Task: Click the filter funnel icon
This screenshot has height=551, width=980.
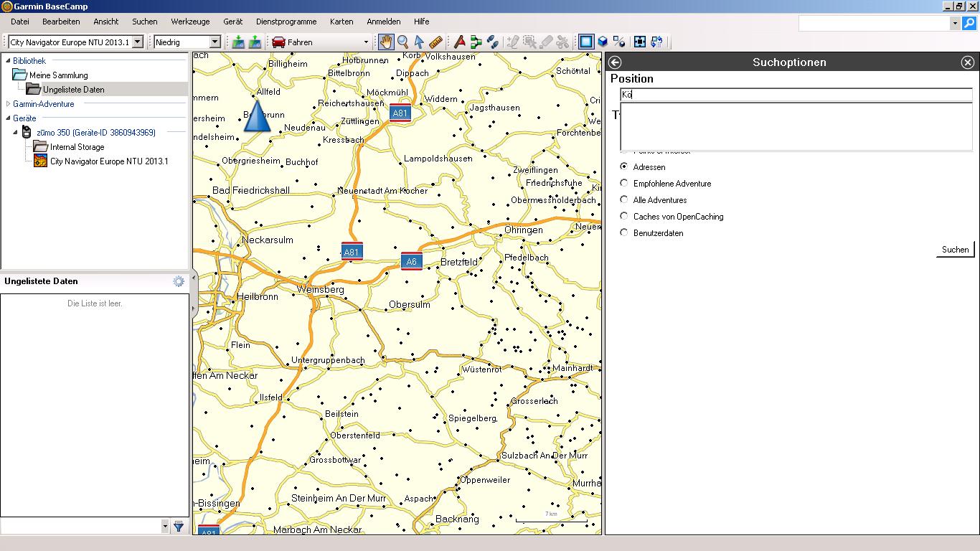Action: click(179, 527)
